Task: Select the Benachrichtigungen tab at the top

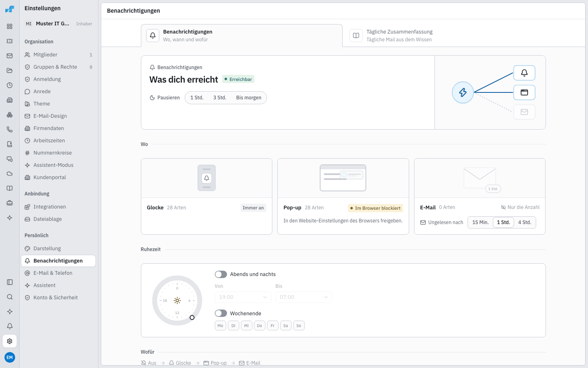Action: tap(242, 36)
